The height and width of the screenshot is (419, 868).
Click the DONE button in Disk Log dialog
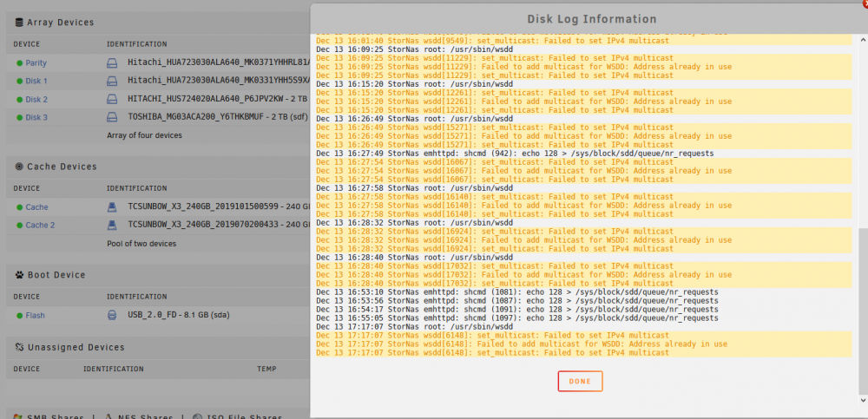point(580,382)
